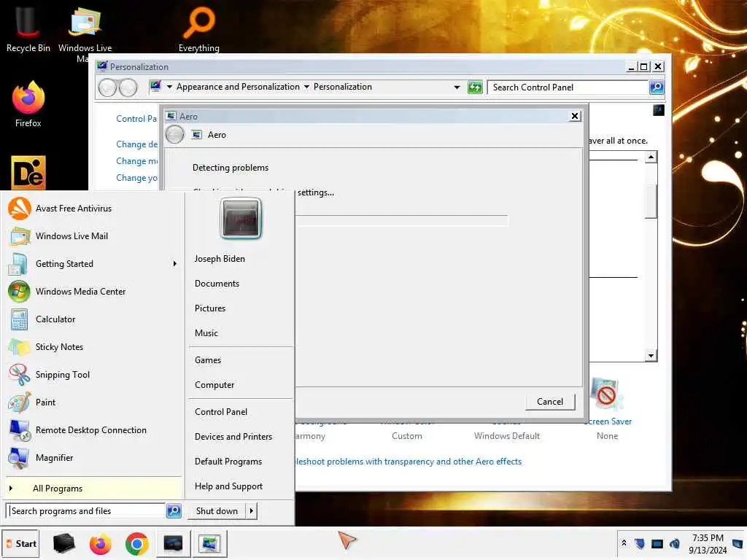Image resolution: width=747 pixels, height=560 pixels.
Task: Click Show desktop icon at tray end
Action: (738, 543)
